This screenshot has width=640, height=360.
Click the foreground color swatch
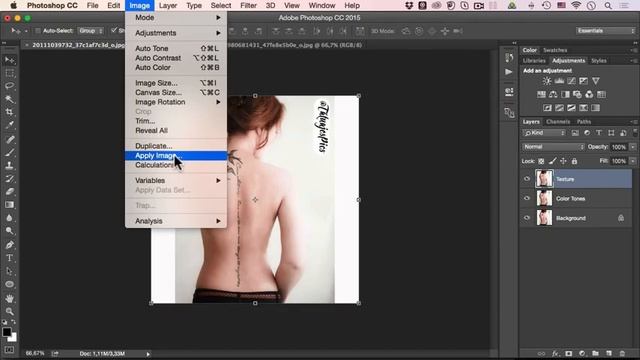point(7,332)
